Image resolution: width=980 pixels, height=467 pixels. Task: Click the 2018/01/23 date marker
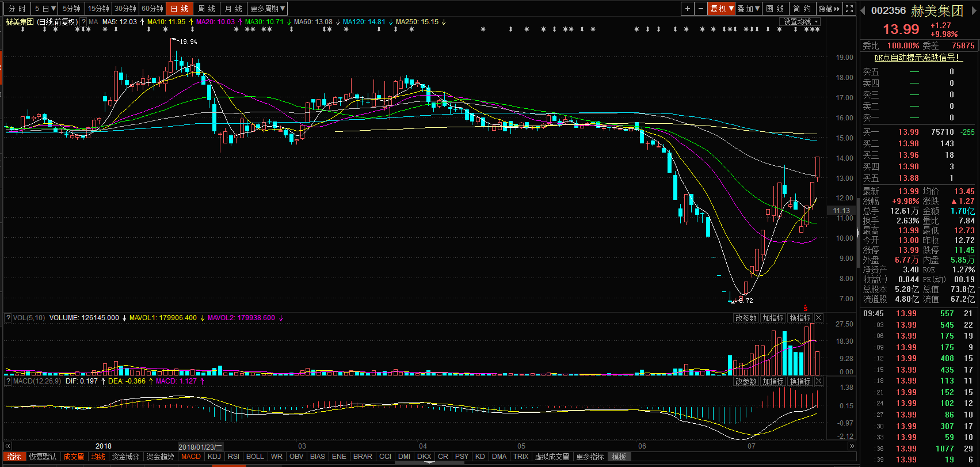[200, 447]
